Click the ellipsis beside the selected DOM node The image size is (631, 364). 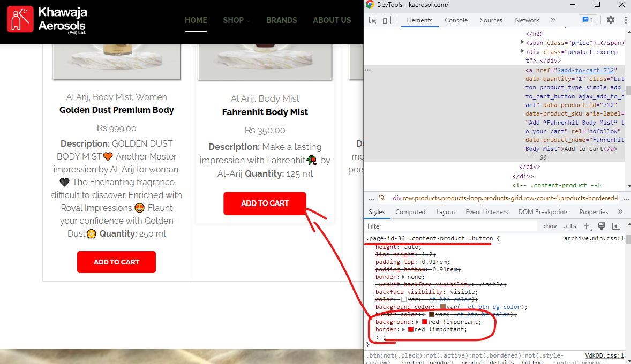[x=368, y=70]
